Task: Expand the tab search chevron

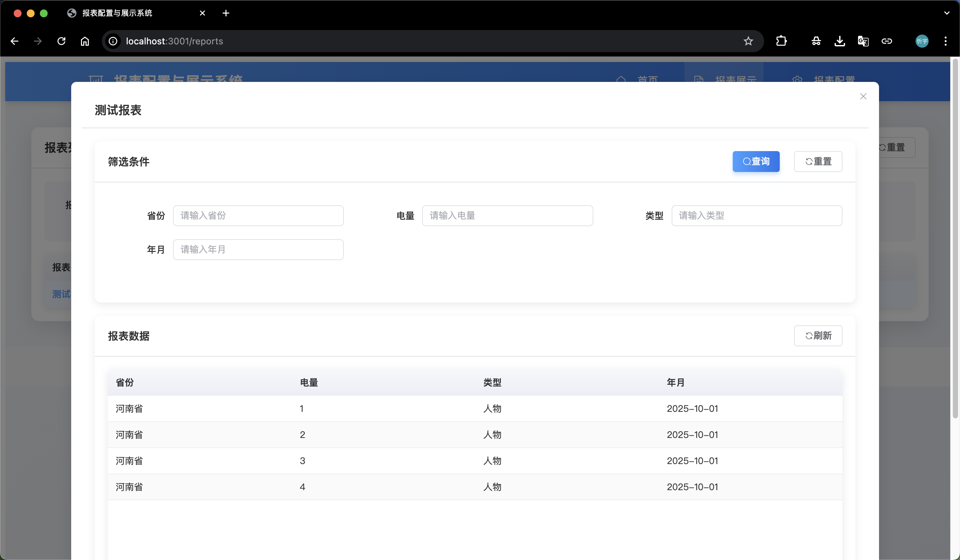Action: [x=946, y=13]
